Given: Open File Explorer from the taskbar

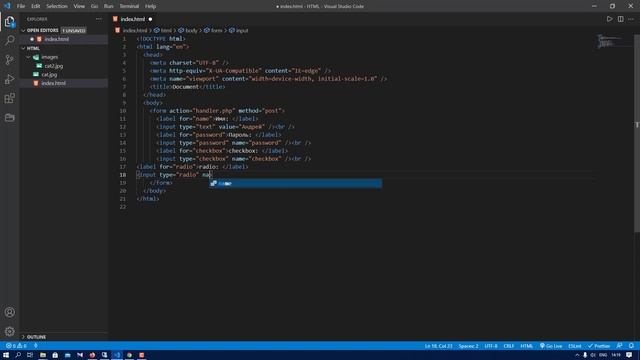Looking at the screenshot, I should [x=42, y=355].
